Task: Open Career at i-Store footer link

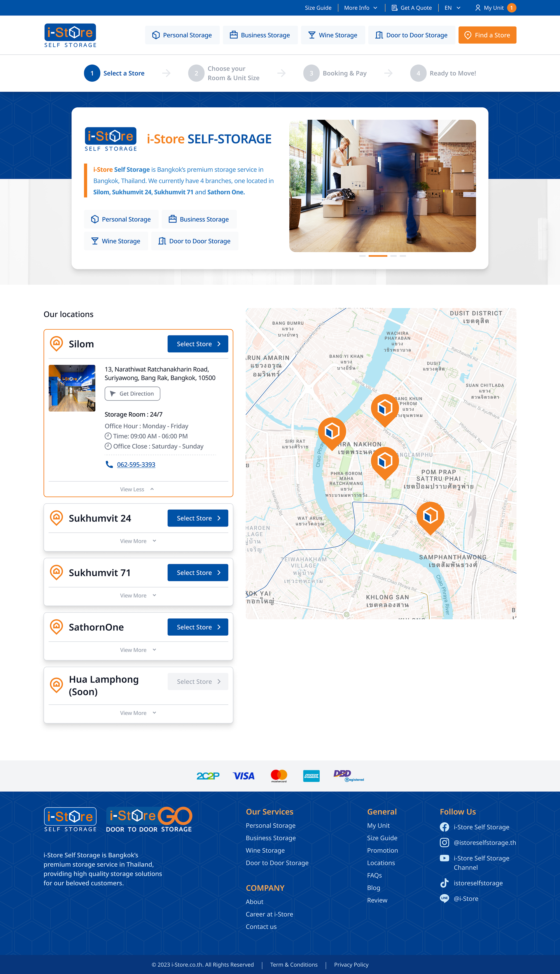Action: (x=269, y=914)
